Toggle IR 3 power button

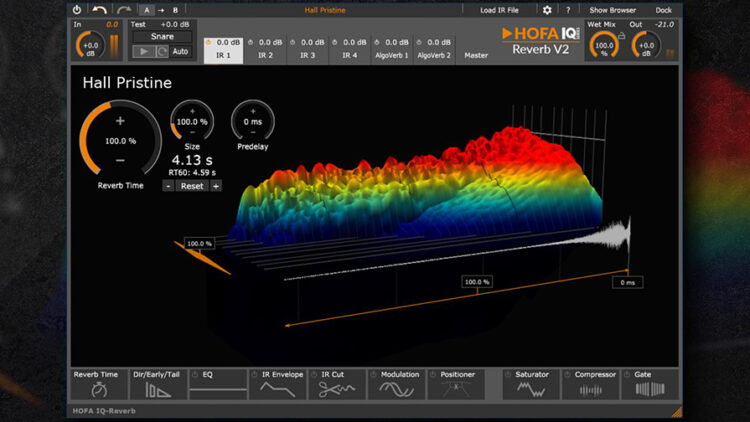pos(292,43)
